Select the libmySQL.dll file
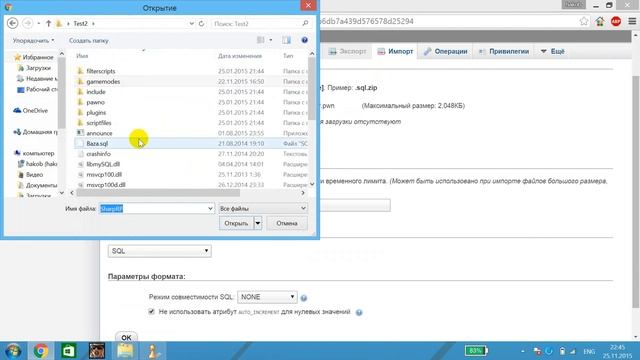Image resolution: width=640 pixels, height=360 pixels. [x=102, y=164]
